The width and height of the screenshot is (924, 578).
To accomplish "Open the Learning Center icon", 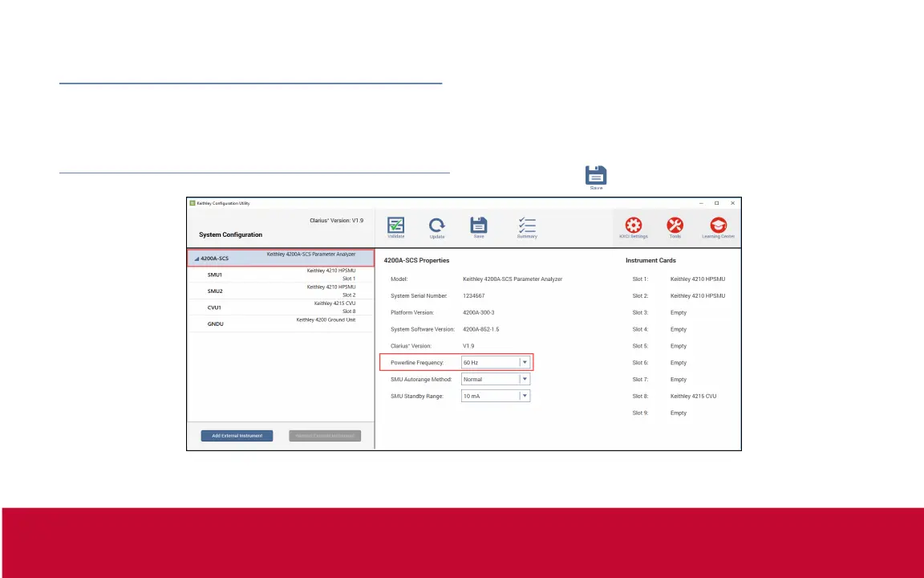I will (718, 227).
